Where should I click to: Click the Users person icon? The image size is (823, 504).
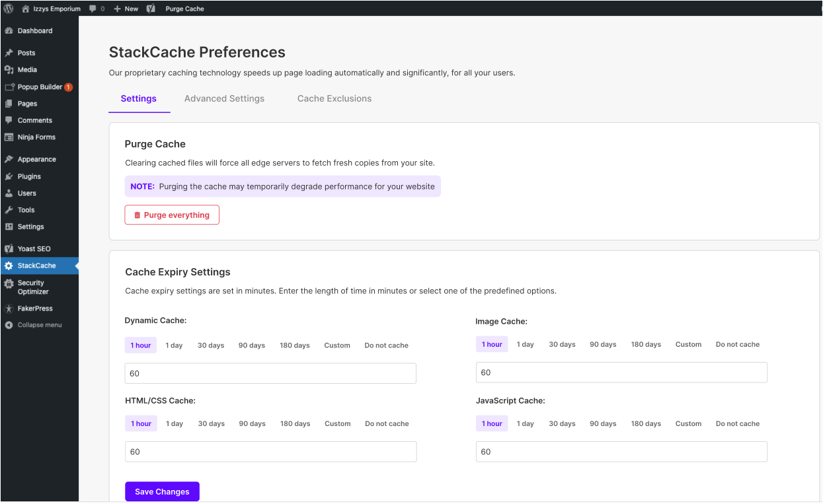pyautogui.click(x=9, y=194)
